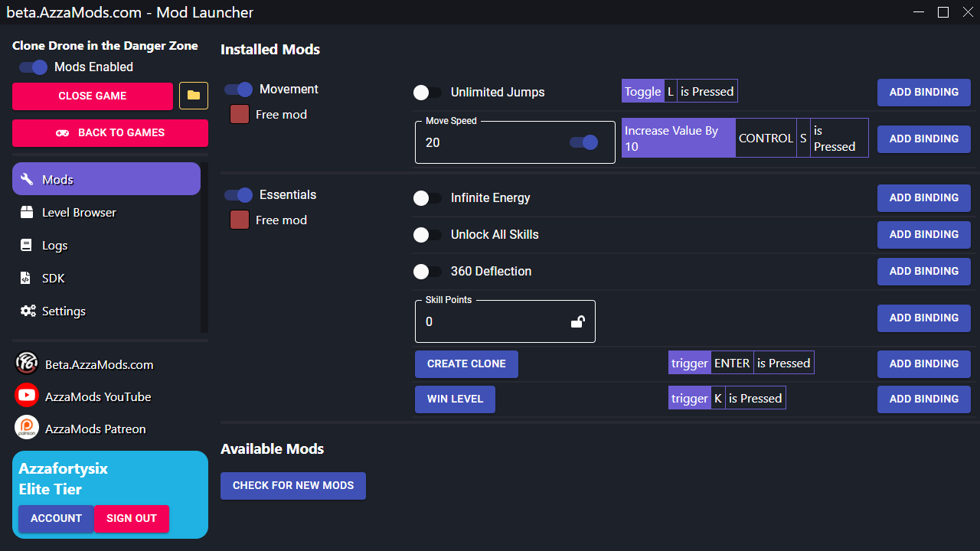Disable the Essentials mod switch
Viewport: 980px width, 551px height.
pyautogui.click(x=238, y=195)
